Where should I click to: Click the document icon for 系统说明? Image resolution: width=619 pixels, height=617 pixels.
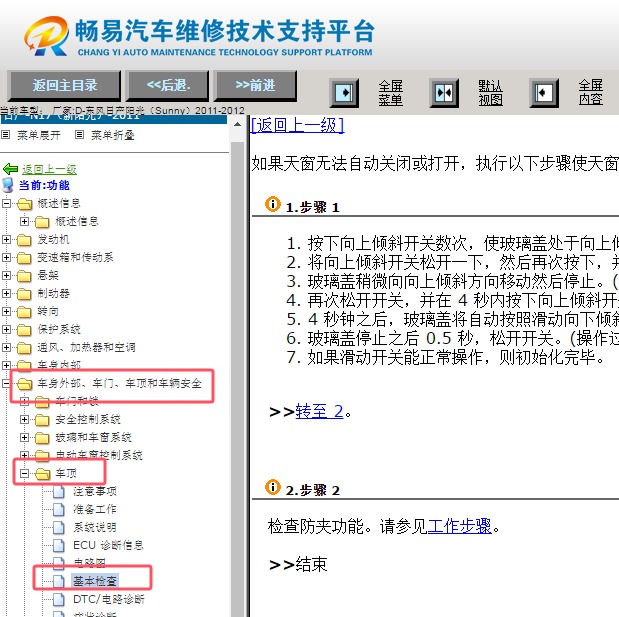point(59,527)
